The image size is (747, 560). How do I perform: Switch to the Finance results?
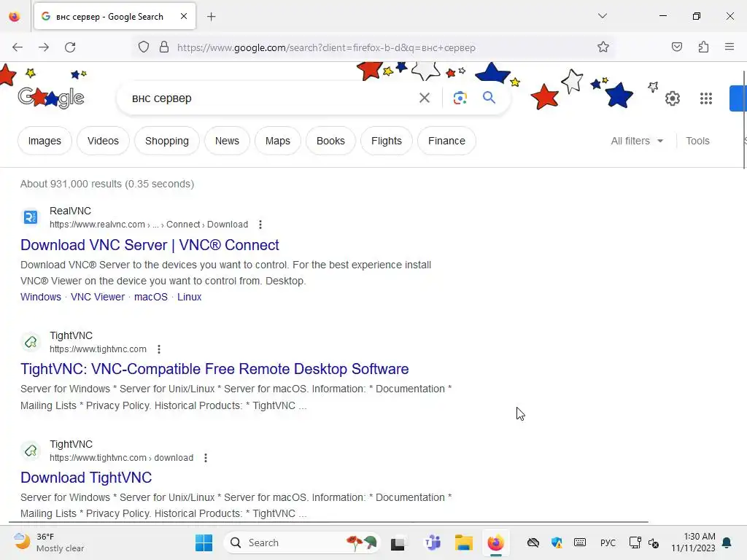pos(446,141)
